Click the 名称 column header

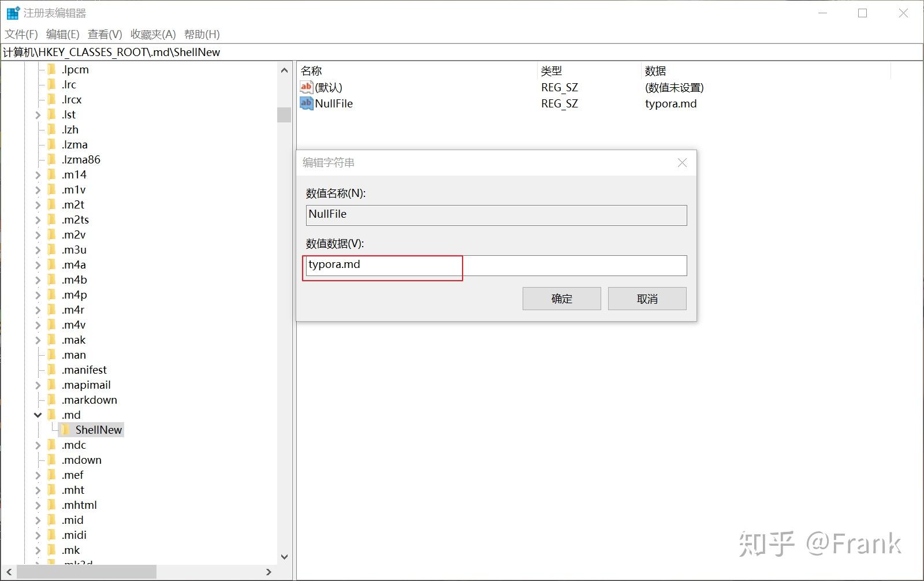312,70
